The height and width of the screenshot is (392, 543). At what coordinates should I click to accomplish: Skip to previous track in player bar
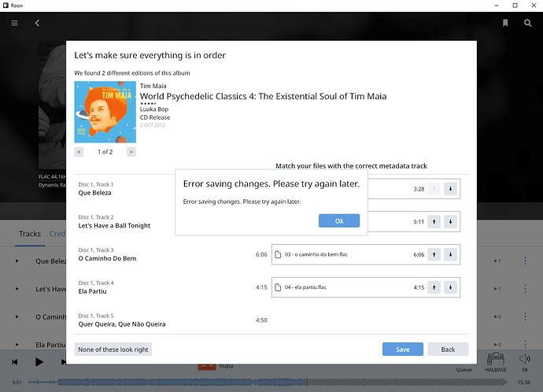click(14, 362)
